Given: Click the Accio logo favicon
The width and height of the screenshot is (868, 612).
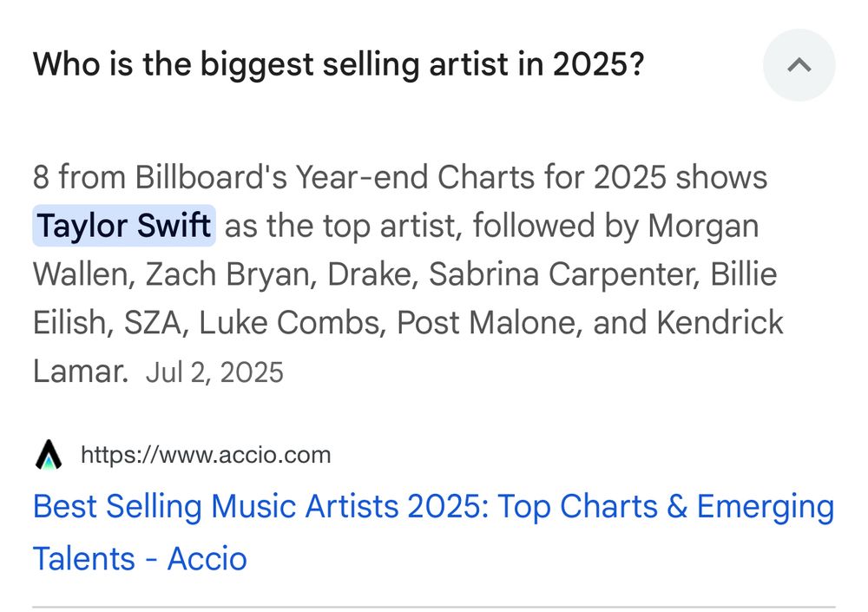Looking at the screenshot, I should (49, 455).
